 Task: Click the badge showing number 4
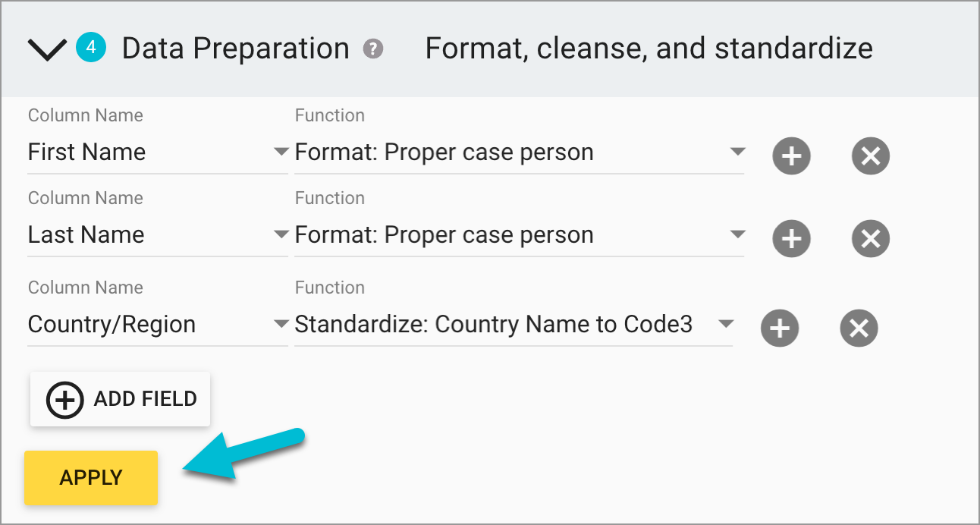click(90, 48)
